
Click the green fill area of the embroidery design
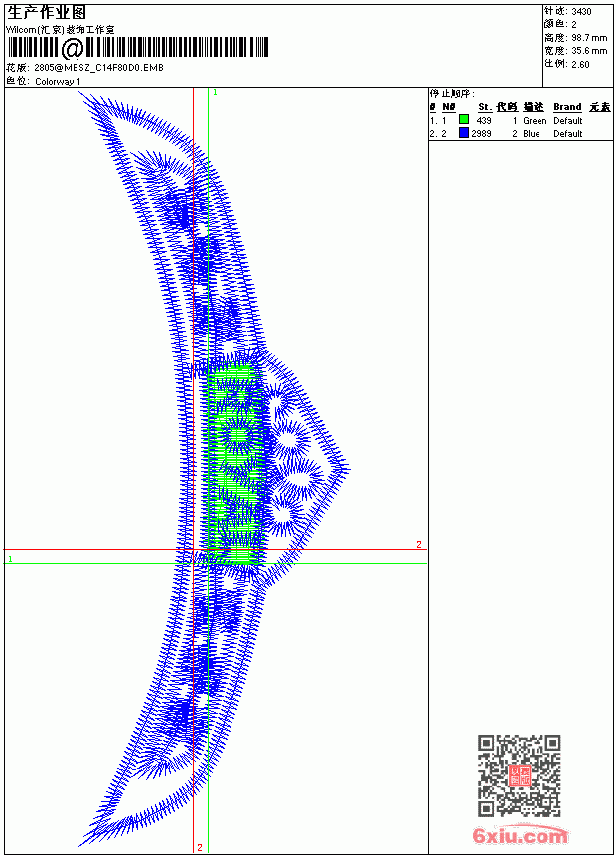tap(235, 463)
